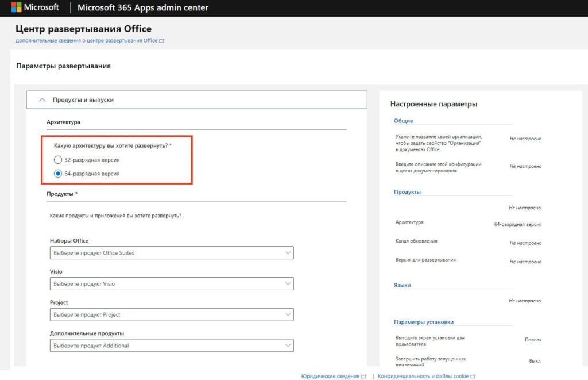Click the Продукты * section label

62,194
